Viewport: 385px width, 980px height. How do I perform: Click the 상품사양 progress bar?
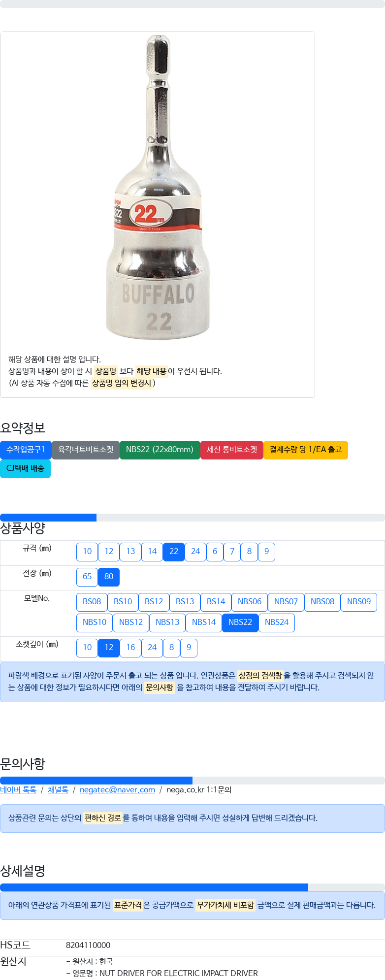pyautogui.click(x=192, y=518)
